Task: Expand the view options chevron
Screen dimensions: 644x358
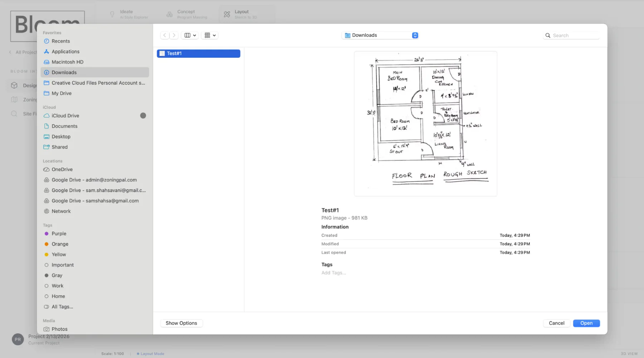Action: pos(195,35)
